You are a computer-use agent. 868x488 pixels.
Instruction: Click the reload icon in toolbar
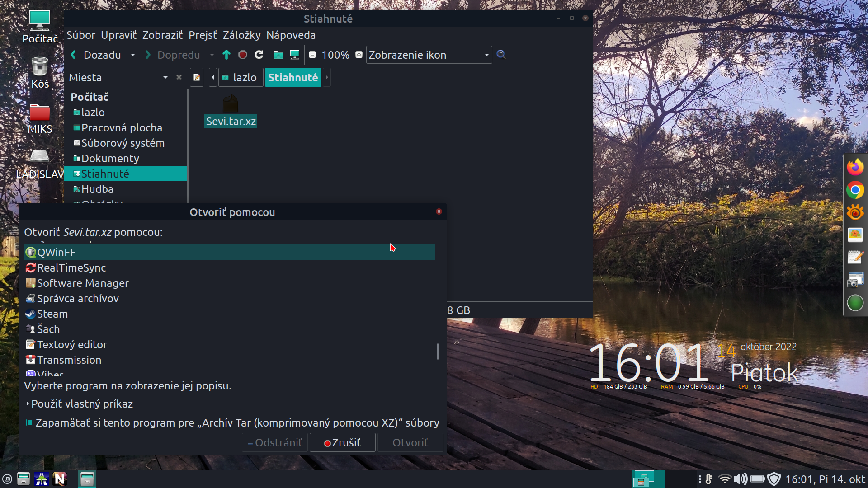tap(259, 55)
